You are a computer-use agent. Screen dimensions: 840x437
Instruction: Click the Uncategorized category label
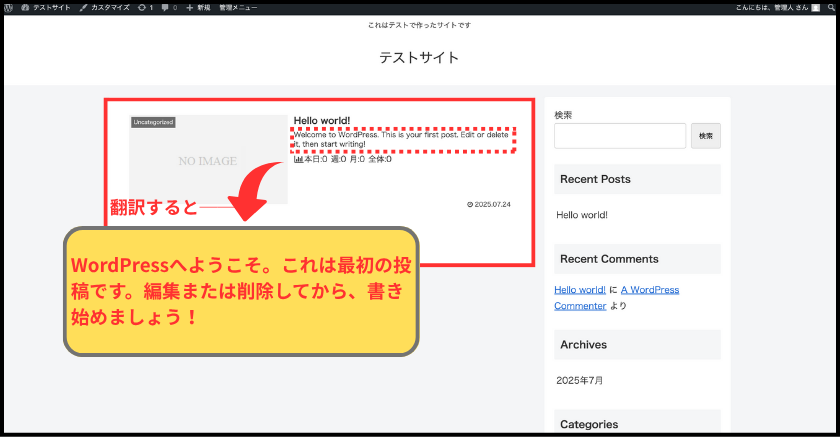[153, 122]
